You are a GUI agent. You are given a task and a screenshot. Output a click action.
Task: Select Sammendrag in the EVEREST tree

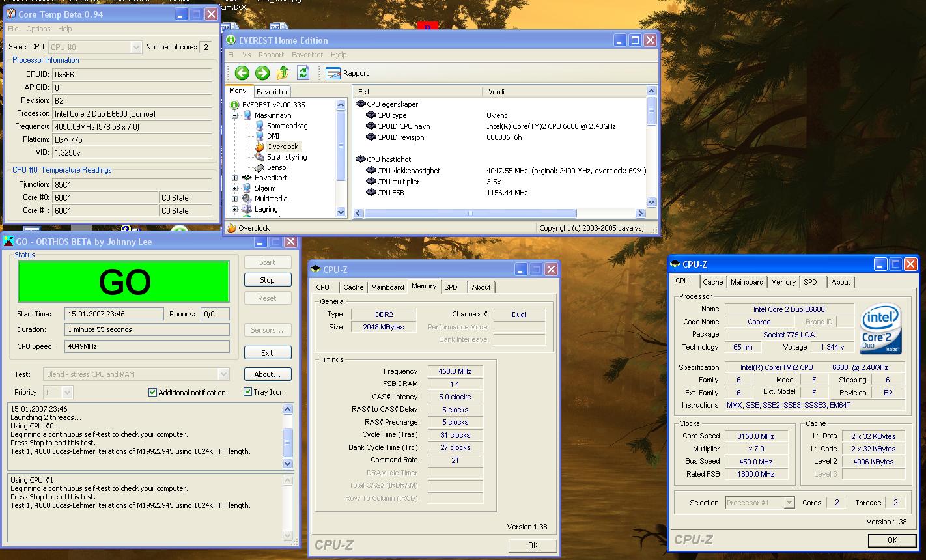point(287,126)
